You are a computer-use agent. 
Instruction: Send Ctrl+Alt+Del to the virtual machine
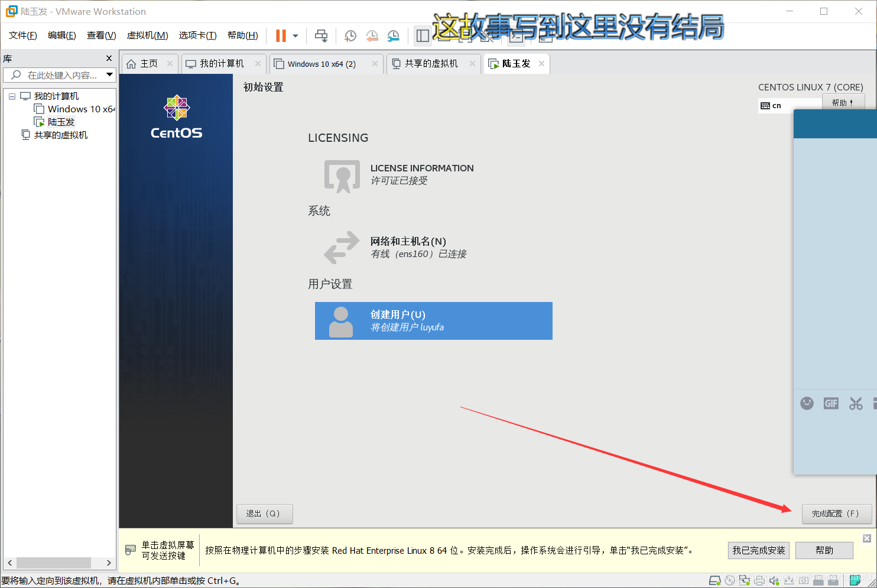coord(321,36)
